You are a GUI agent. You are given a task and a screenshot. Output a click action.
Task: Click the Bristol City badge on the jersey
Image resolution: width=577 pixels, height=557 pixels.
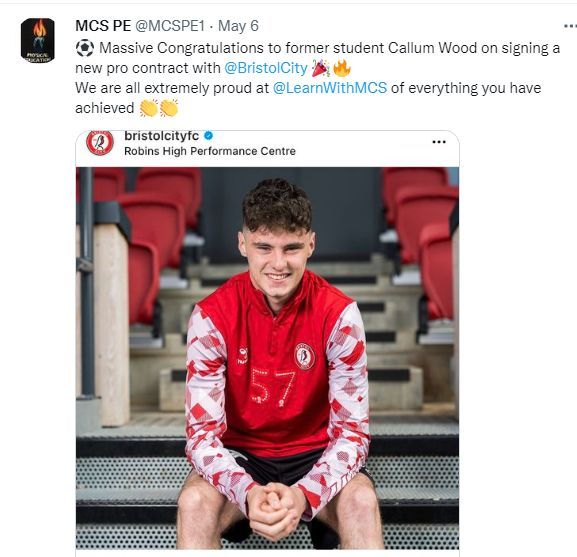pos(305,356)
